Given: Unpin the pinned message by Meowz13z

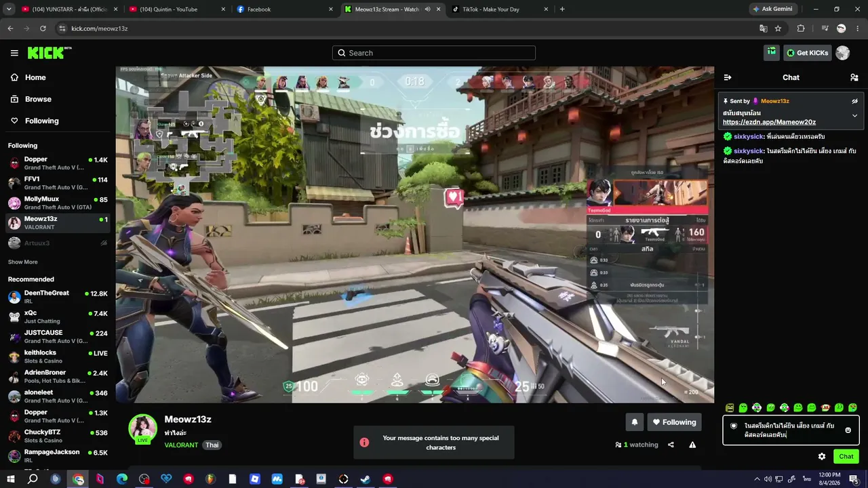Looking at the screenshot, I should point(854,101).
